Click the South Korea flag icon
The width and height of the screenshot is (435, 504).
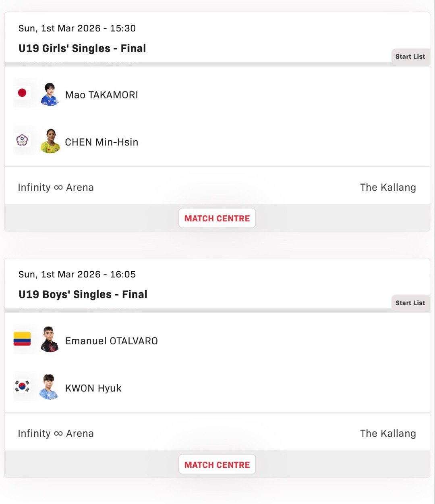click(22, 386)
